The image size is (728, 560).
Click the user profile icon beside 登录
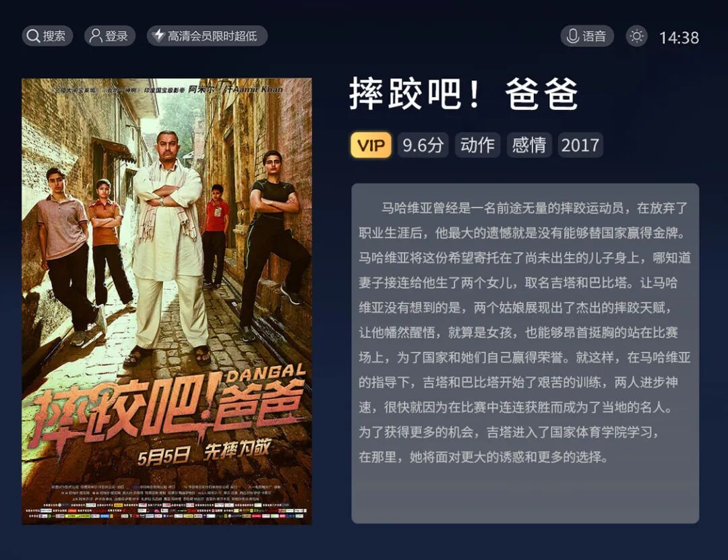pyautogui.click(x=96, y=36)
